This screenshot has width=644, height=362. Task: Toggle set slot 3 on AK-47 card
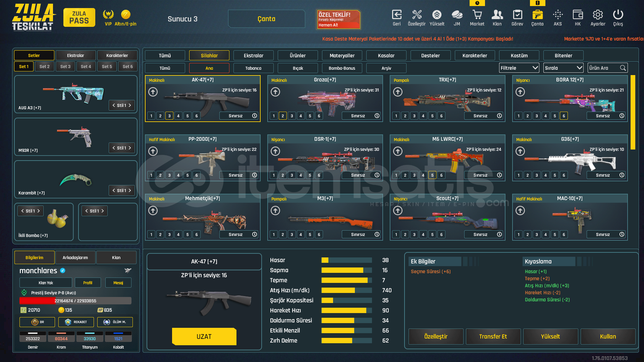click(169, 116)
